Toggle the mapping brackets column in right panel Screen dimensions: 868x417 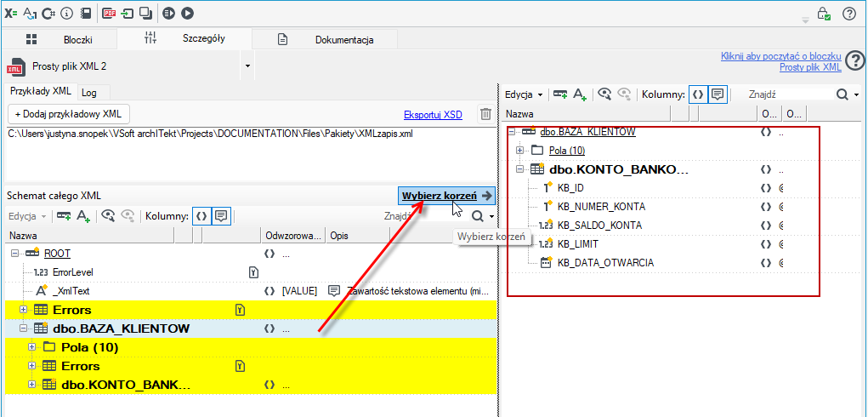pyautogui.click(x=698, y=94)
